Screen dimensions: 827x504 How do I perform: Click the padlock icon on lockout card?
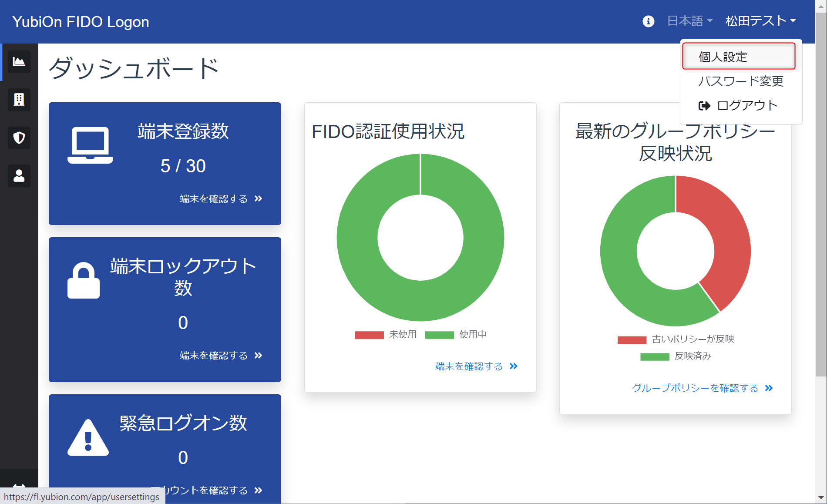pyautogui.click(x=84, y=280)
